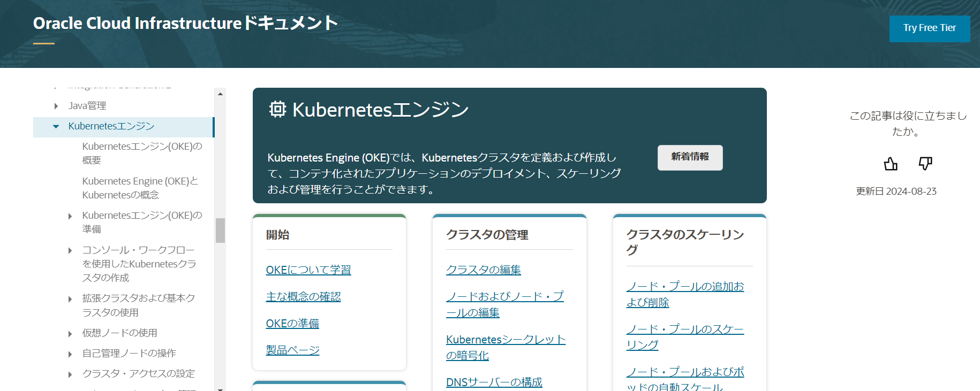Click the 新着情報 button

[x=690, y=157]
